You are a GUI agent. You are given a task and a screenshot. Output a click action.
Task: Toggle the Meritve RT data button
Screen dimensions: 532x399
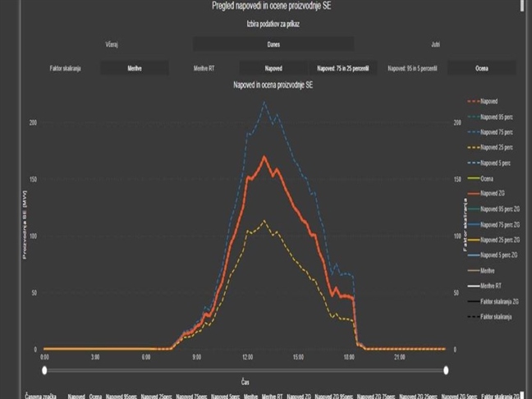coord(204,68)
